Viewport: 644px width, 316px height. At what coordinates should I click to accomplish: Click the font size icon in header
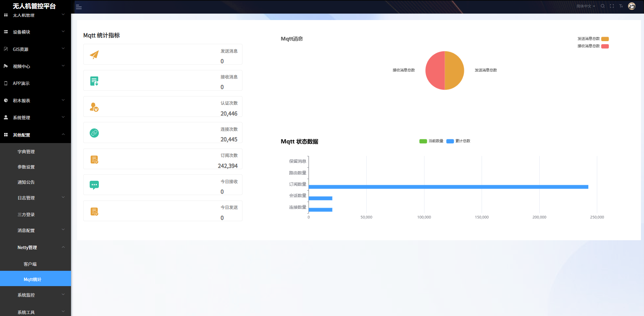point(621,6)
